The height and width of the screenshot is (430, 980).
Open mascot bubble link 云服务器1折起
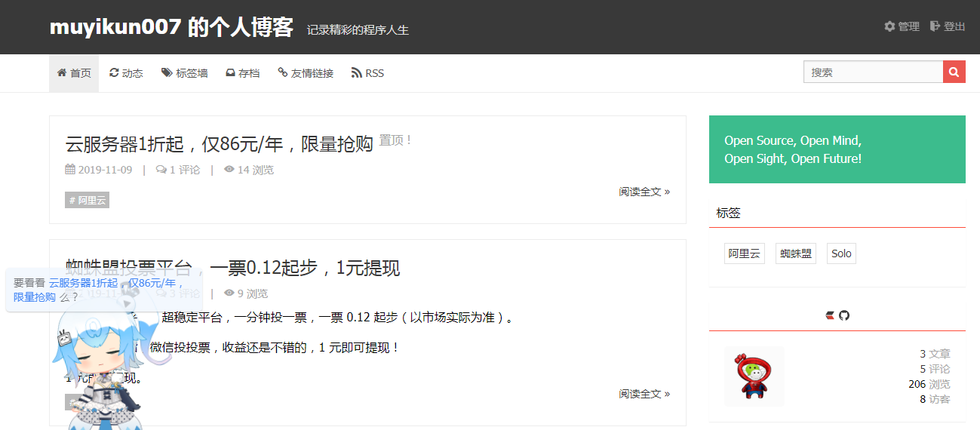pyautogui.click(x=83, y=283)
